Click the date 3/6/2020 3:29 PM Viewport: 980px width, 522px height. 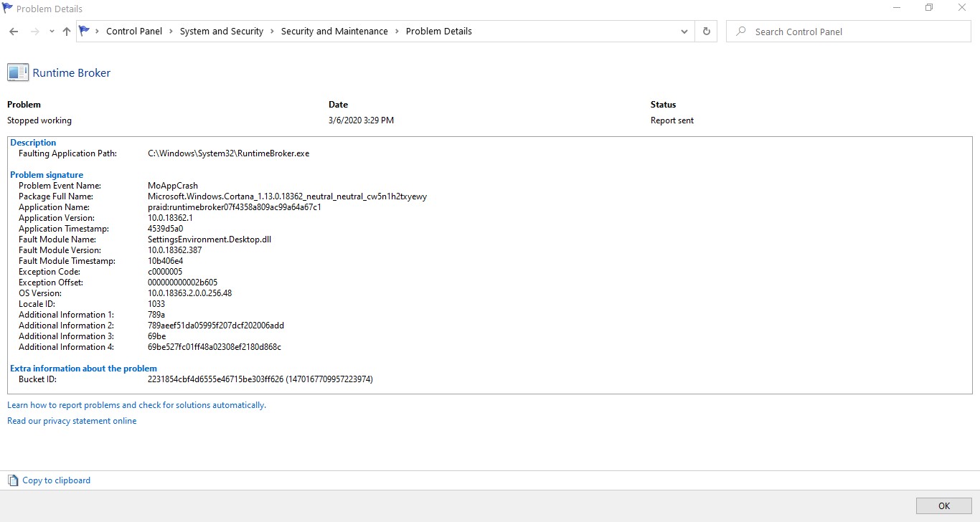tap(362, 120)
